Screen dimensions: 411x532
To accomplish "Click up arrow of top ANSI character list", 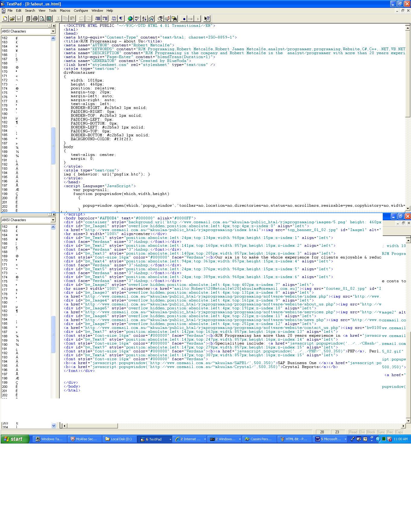I will coord(53,38).
